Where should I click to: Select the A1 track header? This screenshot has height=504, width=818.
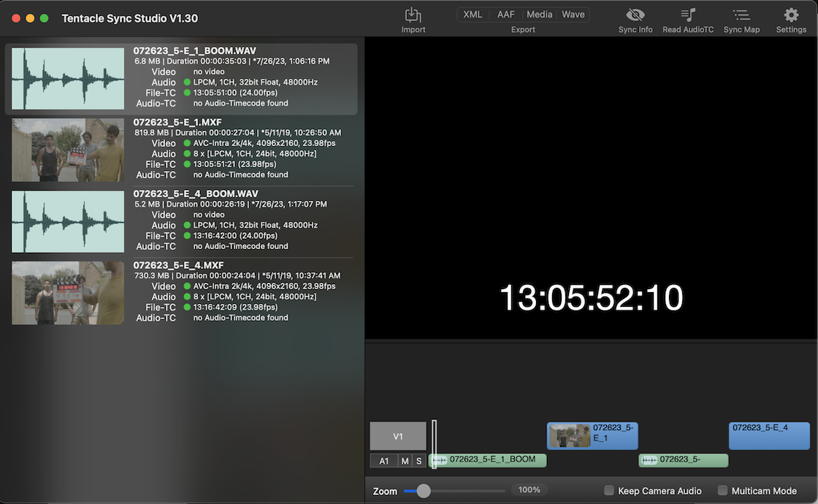tap(384, 461)
